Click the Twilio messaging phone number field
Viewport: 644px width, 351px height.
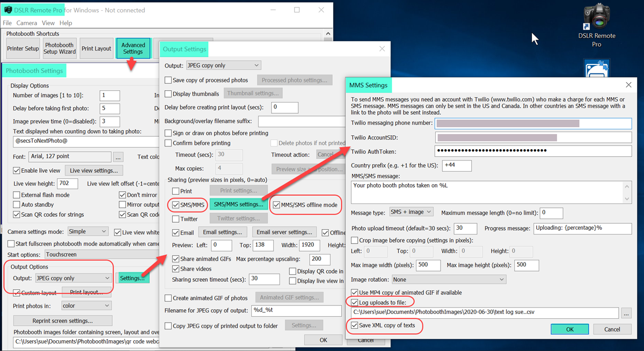(533, 123)
